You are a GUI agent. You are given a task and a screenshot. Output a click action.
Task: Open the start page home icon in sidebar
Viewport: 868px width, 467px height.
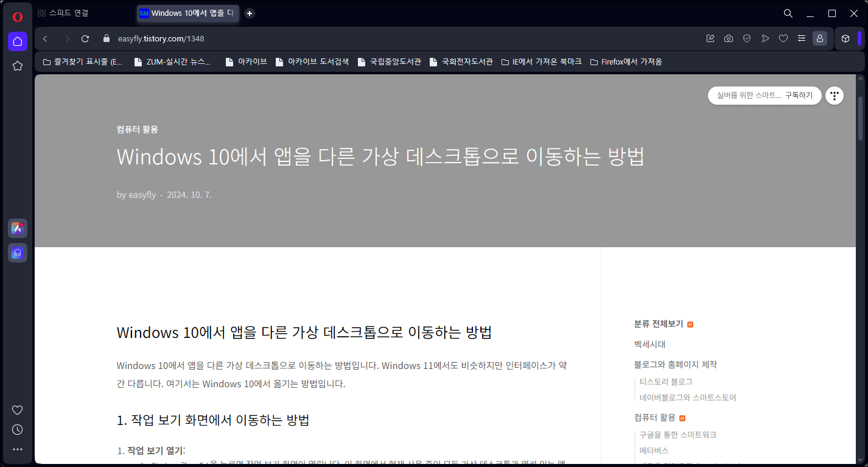(x=18, y=41)
